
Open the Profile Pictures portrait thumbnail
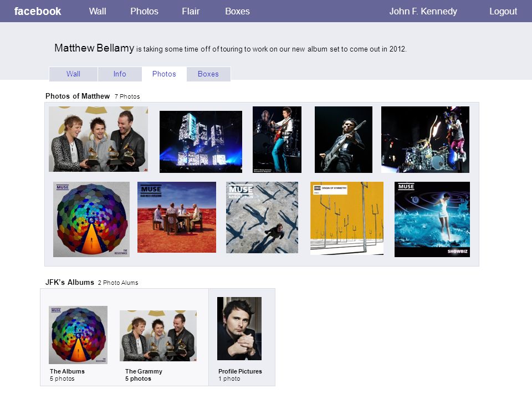(x=239, y=329)
